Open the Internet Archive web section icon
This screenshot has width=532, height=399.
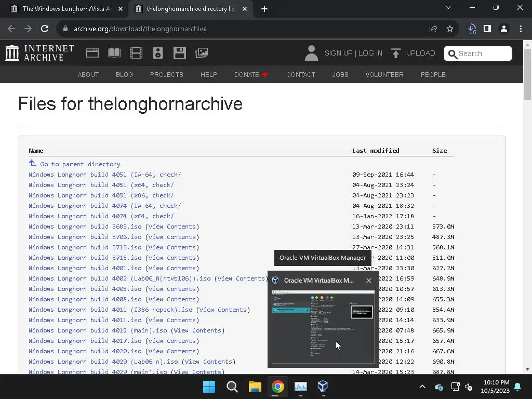point(92,53)
